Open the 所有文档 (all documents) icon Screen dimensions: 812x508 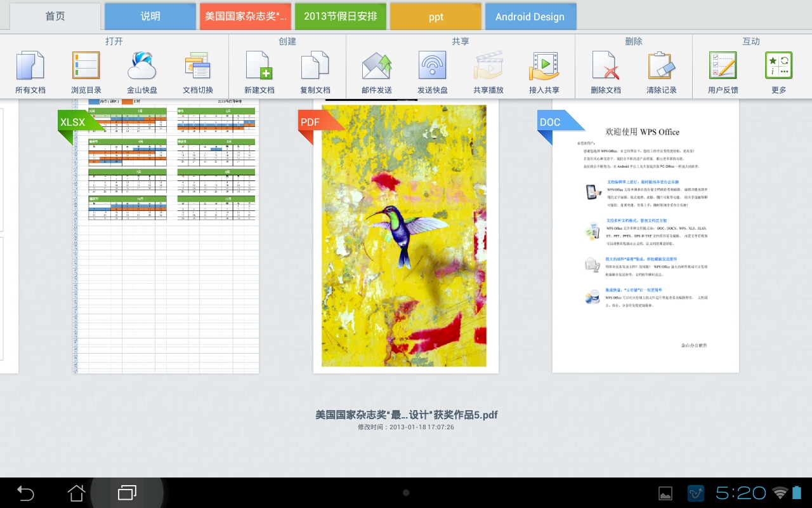coord(30,65)
